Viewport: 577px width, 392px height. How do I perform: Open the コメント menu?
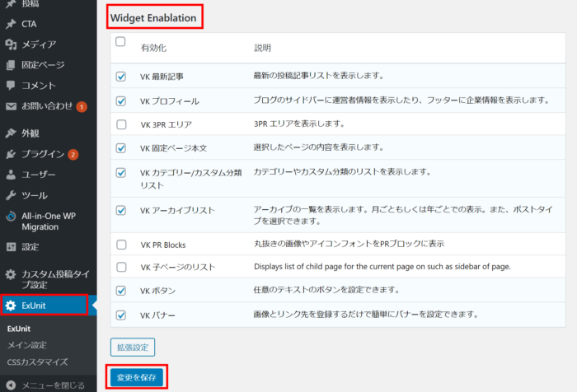coord(39,86)
